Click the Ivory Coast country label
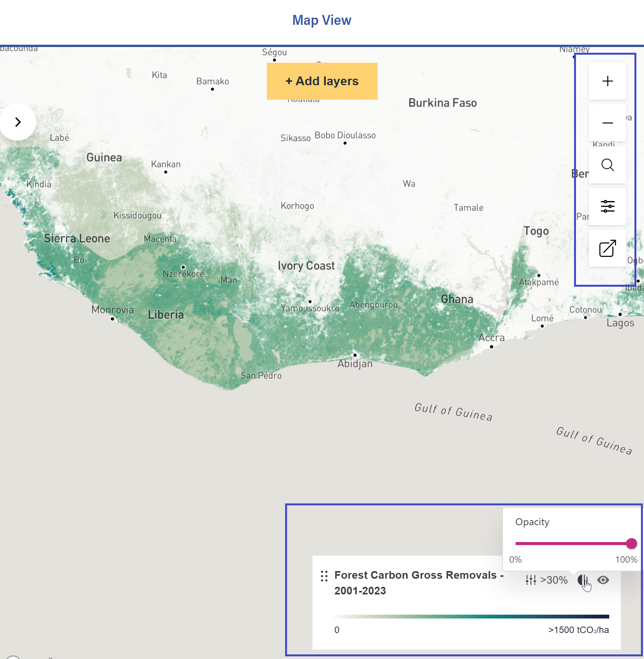Screen dimensions: 644x659 tap(306, 266)
